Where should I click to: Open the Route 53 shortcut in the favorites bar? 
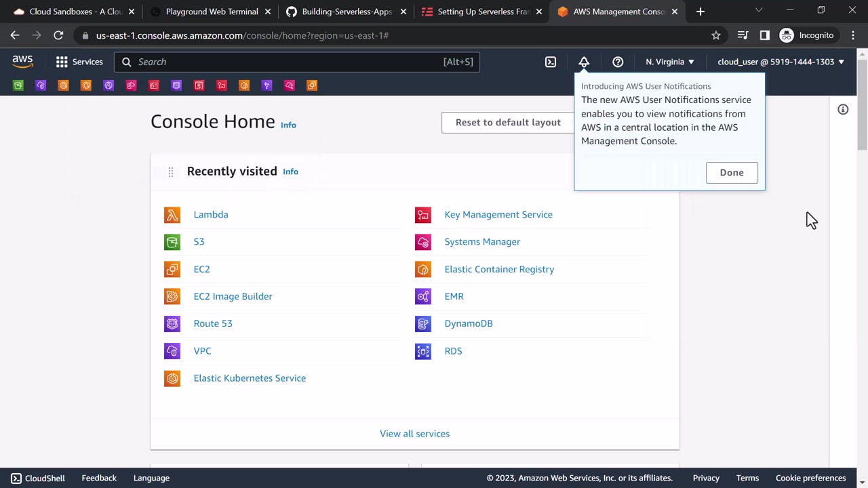177,85
